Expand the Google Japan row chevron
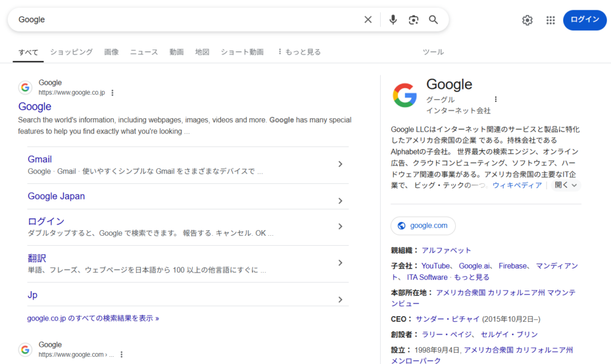 click(340, 200)
